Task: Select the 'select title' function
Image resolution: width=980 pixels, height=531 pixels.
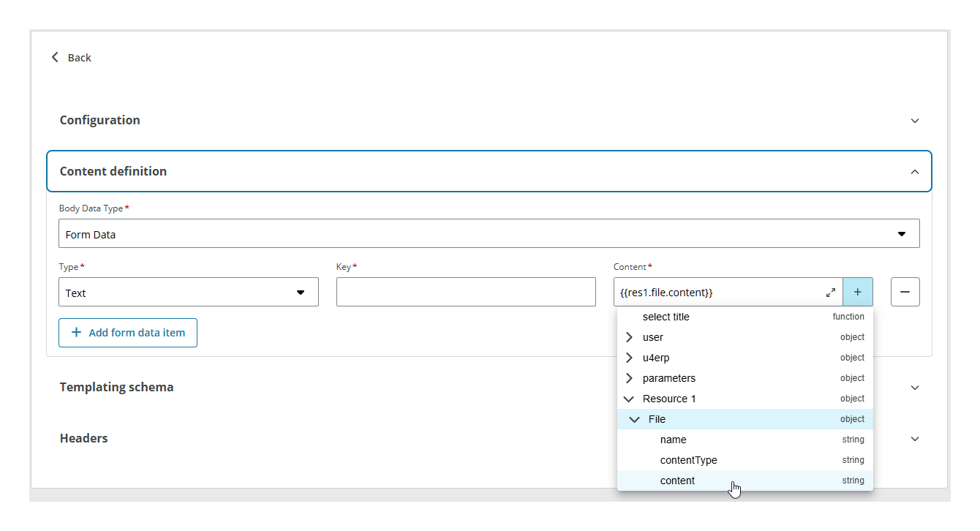Action: point(666,317)
